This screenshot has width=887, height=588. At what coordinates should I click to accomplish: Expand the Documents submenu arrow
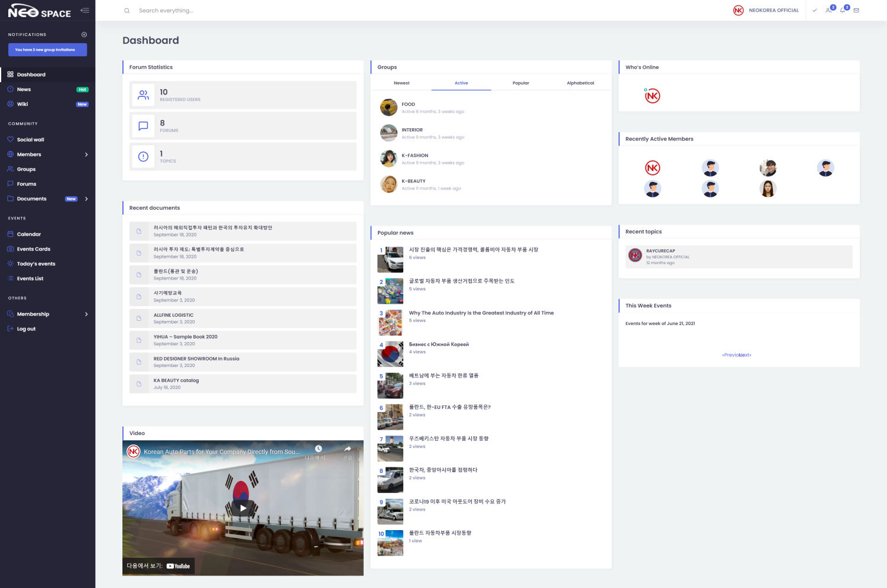coord(86,199)
